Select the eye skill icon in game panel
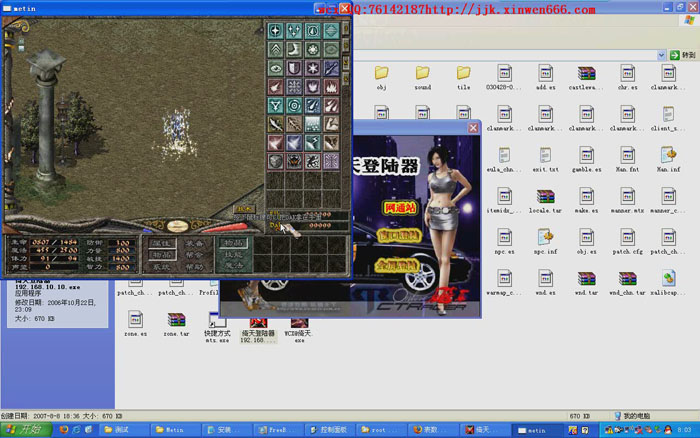 pos(277,68)
